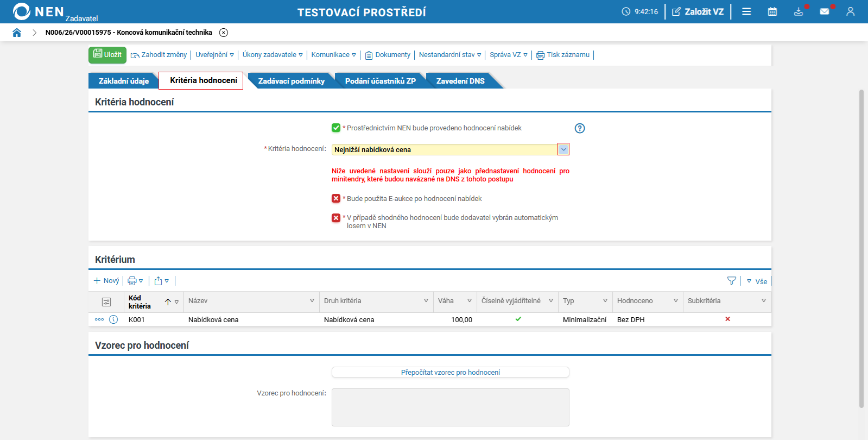Switch to the Podání účastníků ZP tab
The height and width of the screenshot is (440, 868).
381,81
